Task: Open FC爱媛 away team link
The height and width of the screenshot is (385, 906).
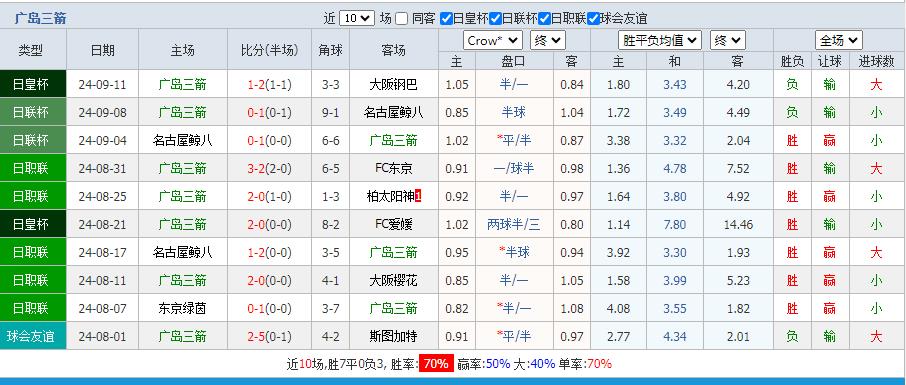Action: 393,224
